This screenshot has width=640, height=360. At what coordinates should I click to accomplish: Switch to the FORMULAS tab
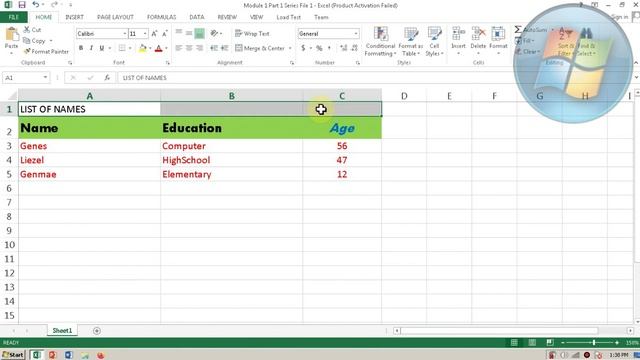point(162,17)
